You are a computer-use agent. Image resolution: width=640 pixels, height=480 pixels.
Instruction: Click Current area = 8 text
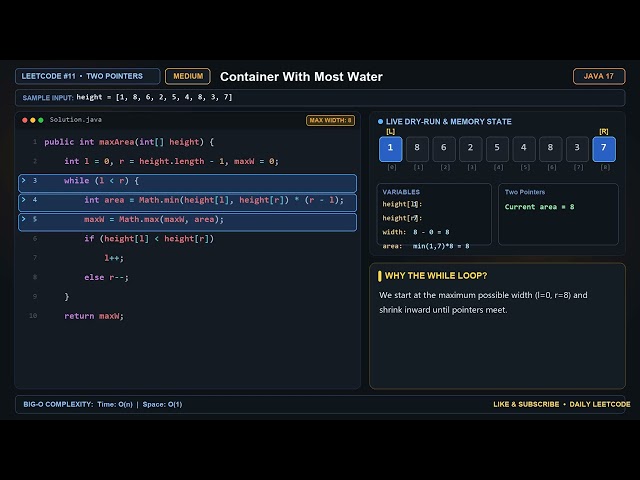coord(540,207)
